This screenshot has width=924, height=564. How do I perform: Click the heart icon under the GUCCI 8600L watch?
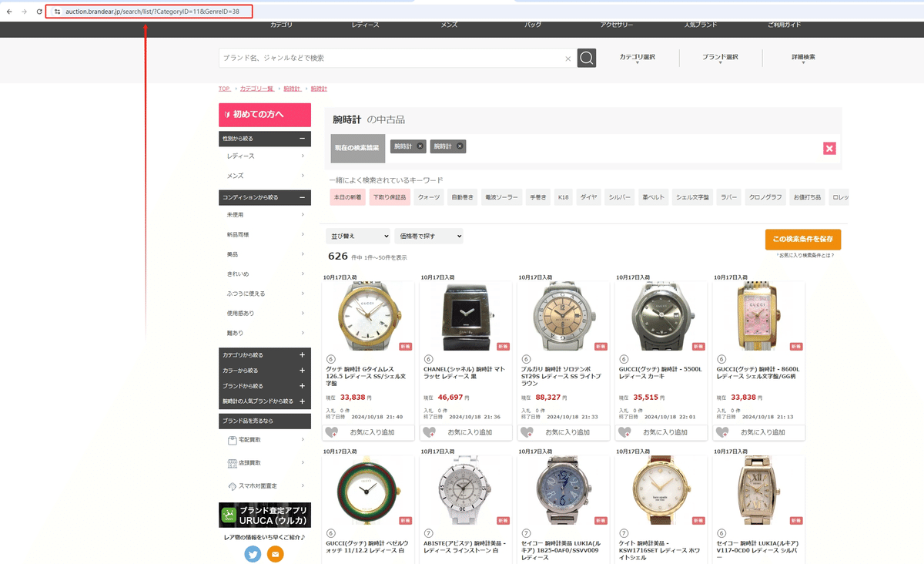[x=723, y=432]
